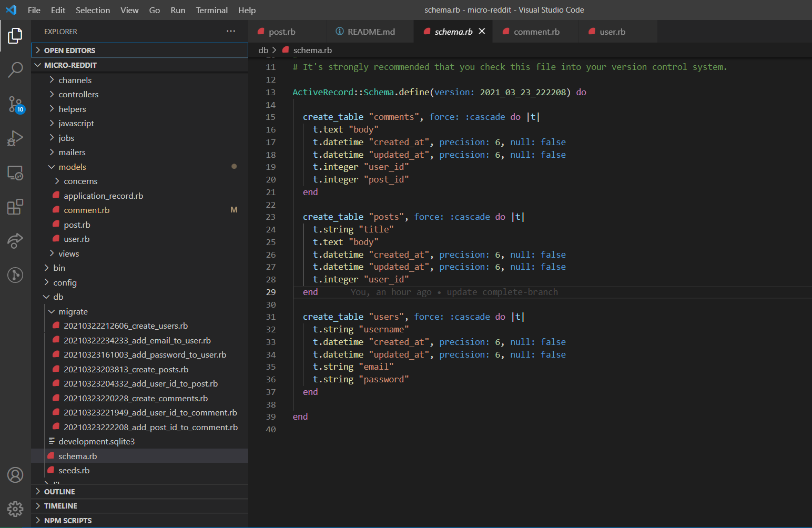Image resolution: width=812 pixels, height=528 pixels.
Task: Open the Accounts icon
Action: (15, 475)
